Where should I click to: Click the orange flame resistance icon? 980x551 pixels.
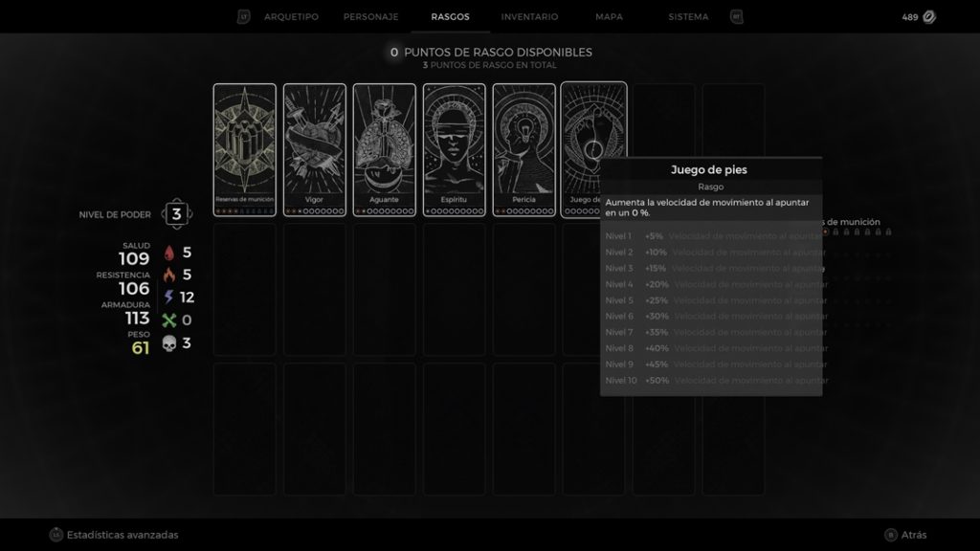[168, 275]
